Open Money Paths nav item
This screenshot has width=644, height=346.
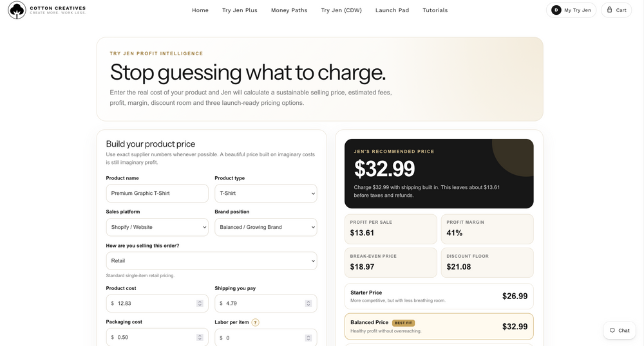coord(289,10)
